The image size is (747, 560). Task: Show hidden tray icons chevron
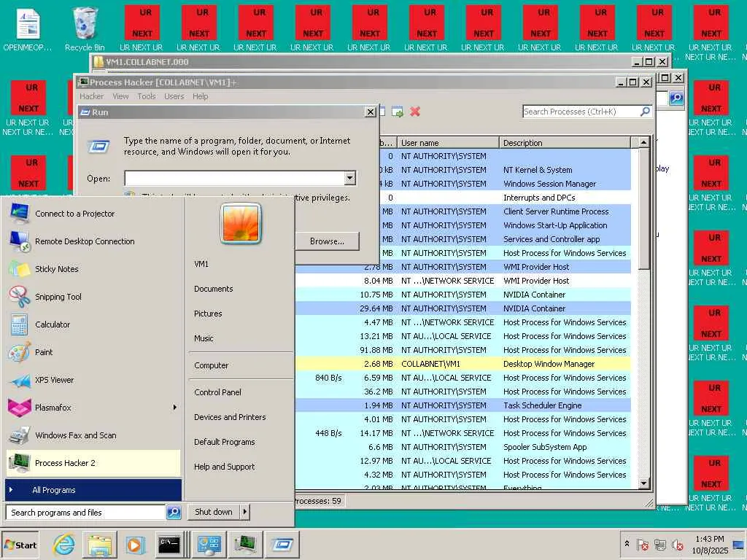click(627, 544)
